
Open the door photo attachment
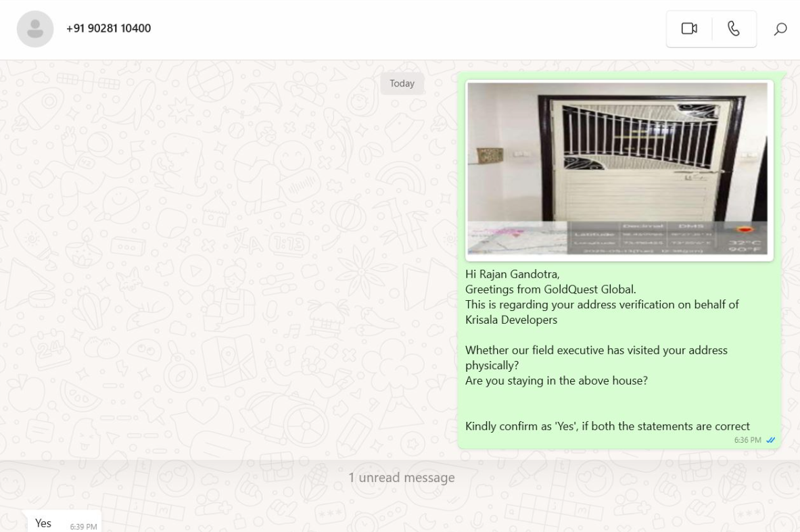(619, 170)
